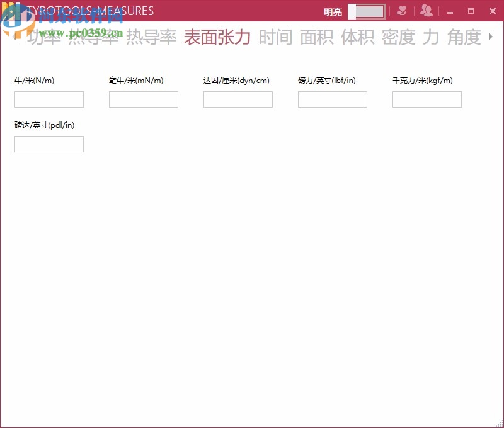Screen dimensions: 504x428
Task: Minimize the TyroTools Measures window
Action: click(x=450, y=12)
